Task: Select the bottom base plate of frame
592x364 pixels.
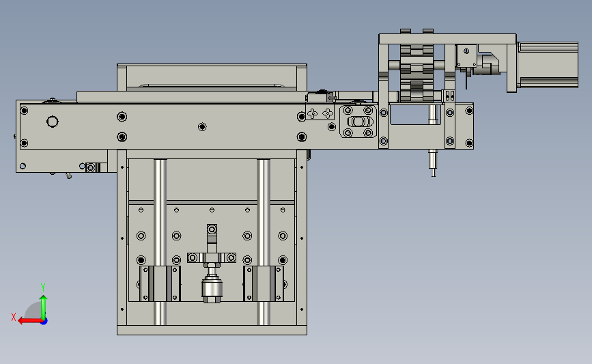Action: (212, 330)
